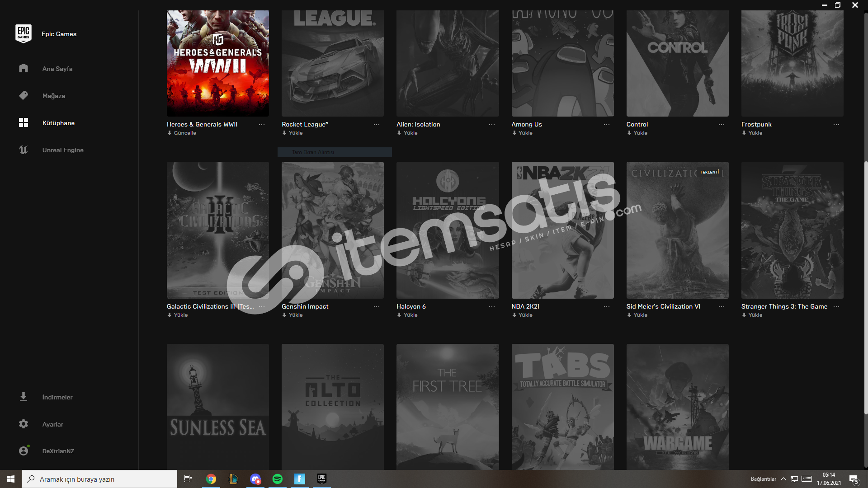Open options menu for Among Us
The image size is (868, 488).
pos(607,125)
